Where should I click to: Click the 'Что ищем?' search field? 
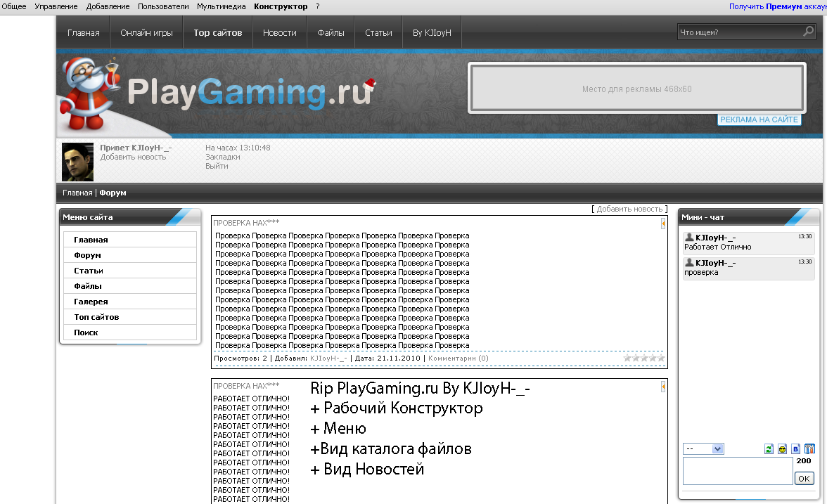pos(740,32)
